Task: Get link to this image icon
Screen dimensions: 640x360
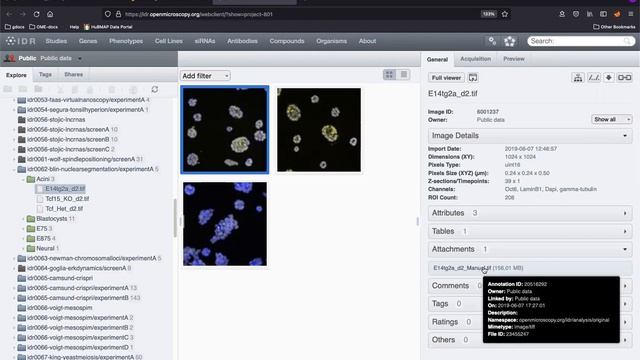Action: click(624, 78)
